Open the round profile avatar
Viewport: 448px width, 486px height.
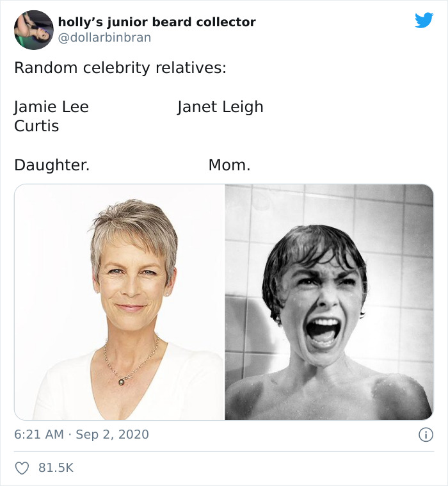[x=34, y=30]
